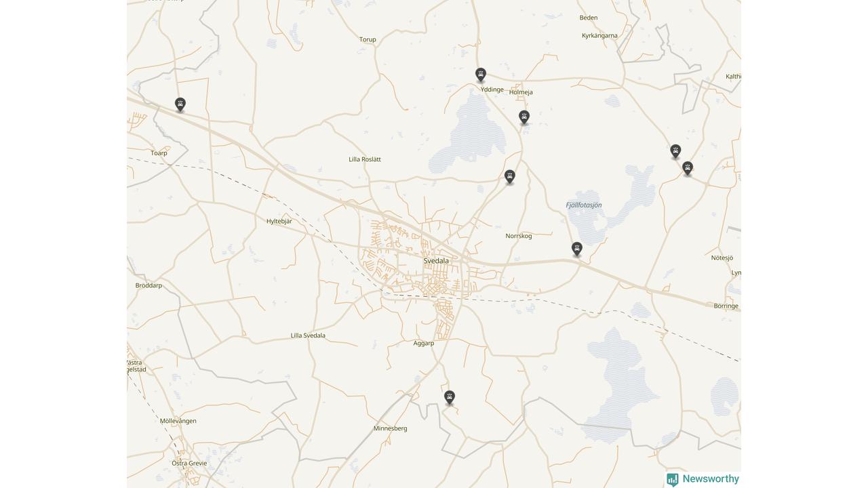Viewport: 868px width, 488px height.
Task: Open the car marker south of Holmeja
Action: (524, 117)
